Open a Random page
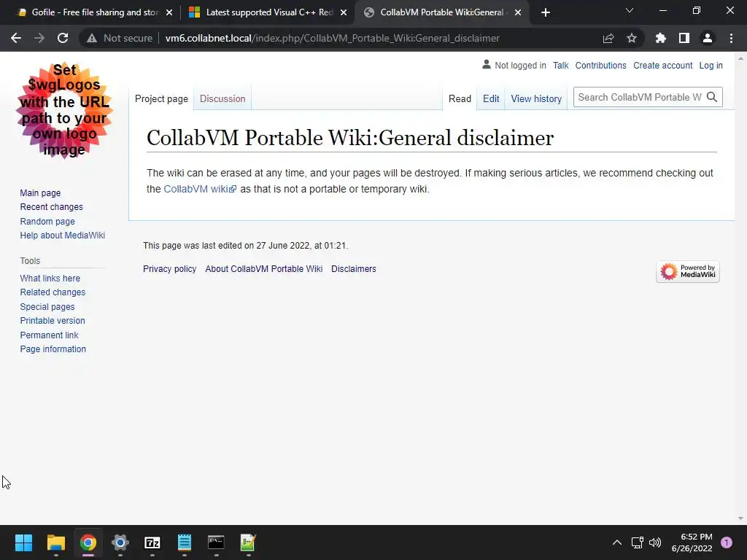Image resolution: width=747 pixels, height=560 pixels. click(47, 222)
